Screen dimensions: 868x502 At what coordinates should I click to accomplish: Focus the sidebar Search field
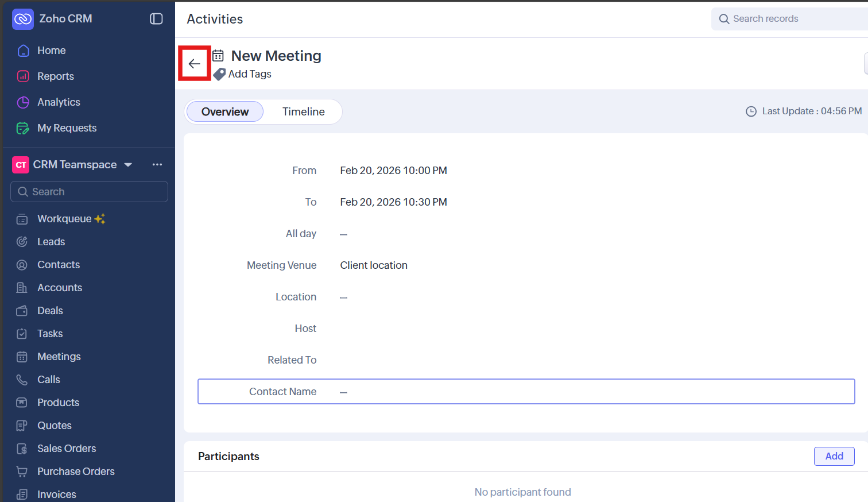(89, 192)
